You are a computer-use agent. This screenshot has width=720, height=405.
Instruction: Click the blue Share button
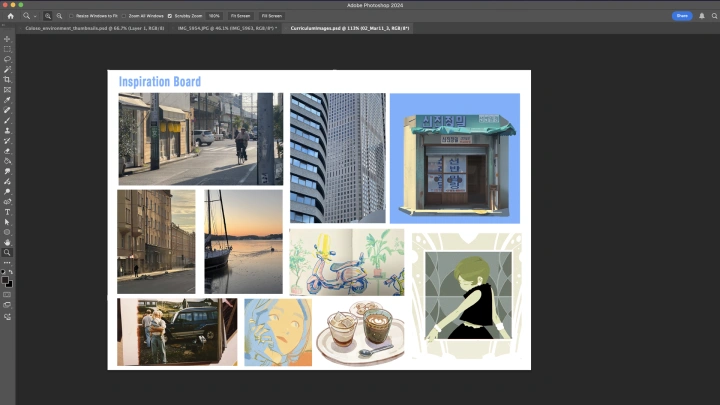click(x=682, y=16)
